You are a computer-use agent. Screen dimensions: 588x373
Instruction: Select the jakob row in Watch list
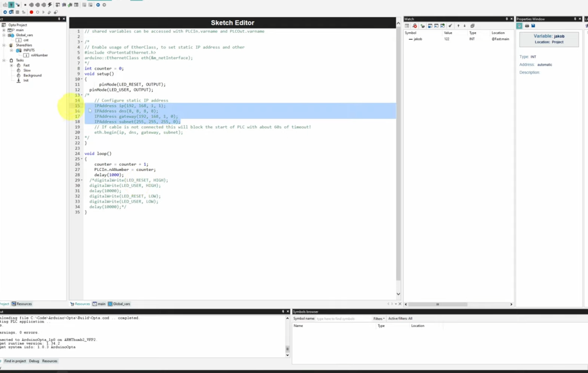(x=458, y=39)
